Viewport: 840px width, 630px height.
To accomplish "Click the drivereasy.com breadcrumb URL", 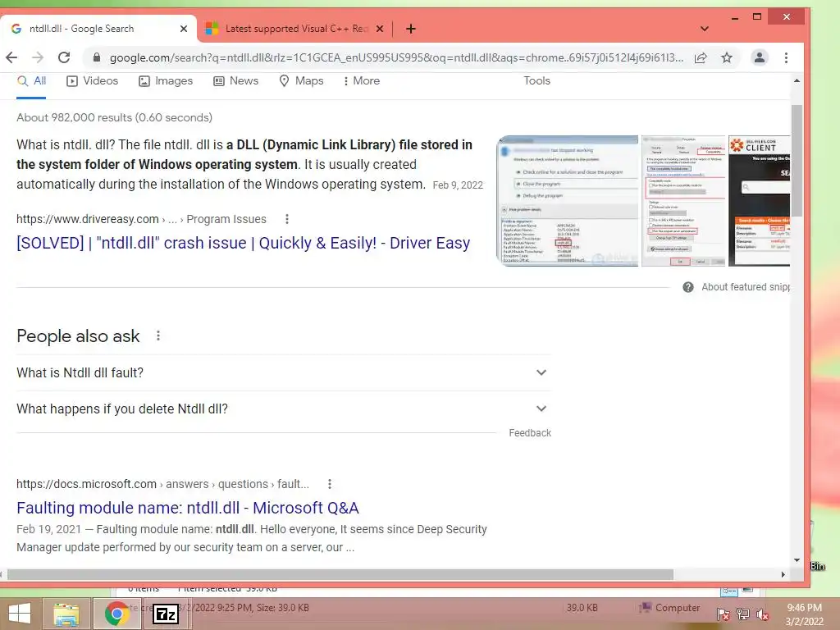I will click(141, 219).
